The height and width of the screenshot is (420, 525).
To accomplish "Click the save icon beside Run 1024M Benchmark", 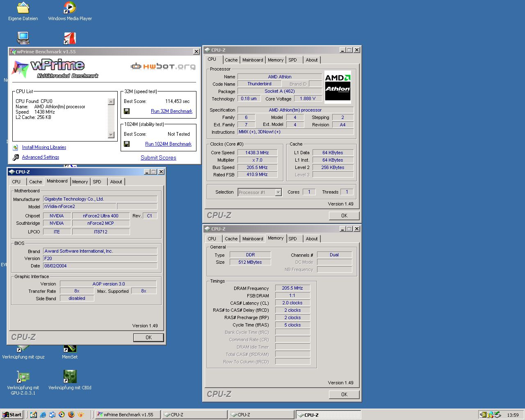I will coord(127,144).
